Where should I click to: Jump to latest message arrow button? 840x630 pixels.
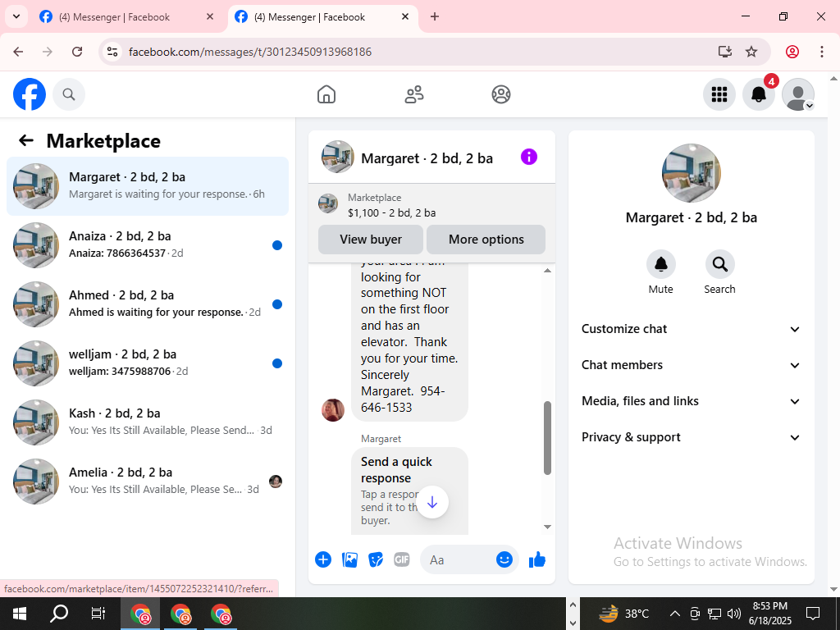pos(432,502)
